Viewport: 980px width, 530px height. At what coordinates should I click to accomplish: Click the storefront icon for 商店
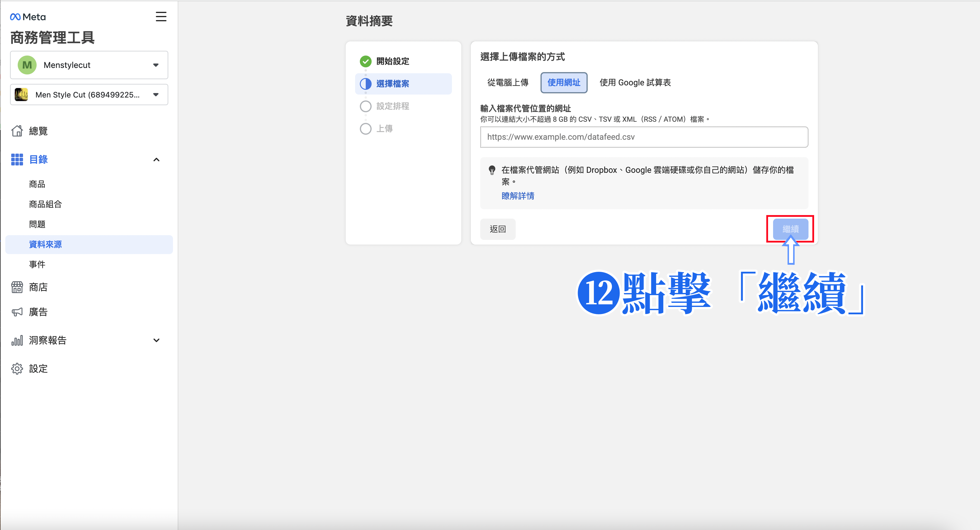pyautogui.click(x=17, y=287)
